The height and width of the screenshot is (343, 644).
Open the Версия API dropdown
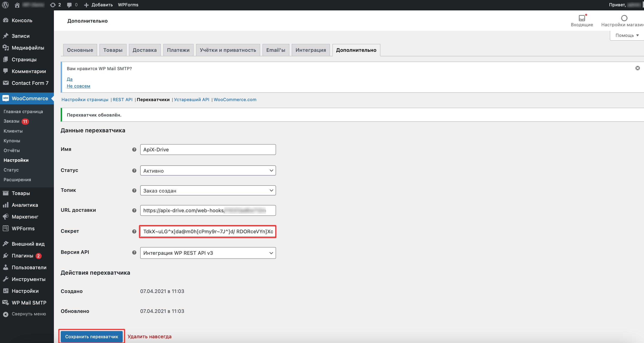point(208,253)
